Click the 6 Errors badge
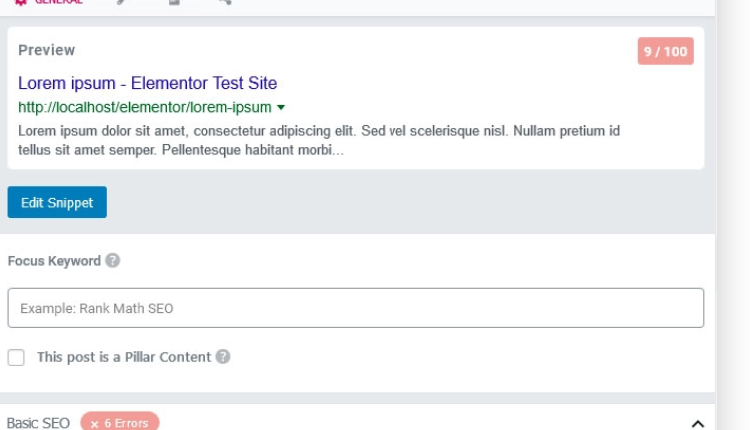750x430 pixels. (x=119, y=423)
